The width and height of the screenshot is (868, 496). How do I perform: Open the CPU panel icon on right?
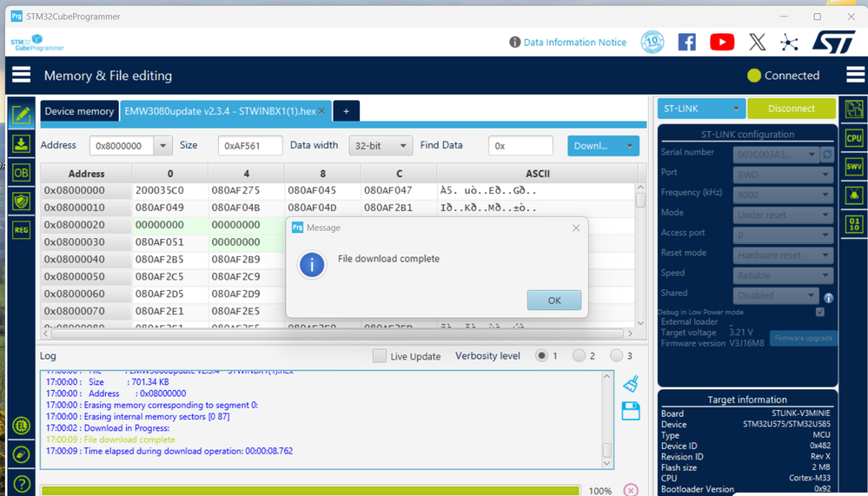pos(854,138)
